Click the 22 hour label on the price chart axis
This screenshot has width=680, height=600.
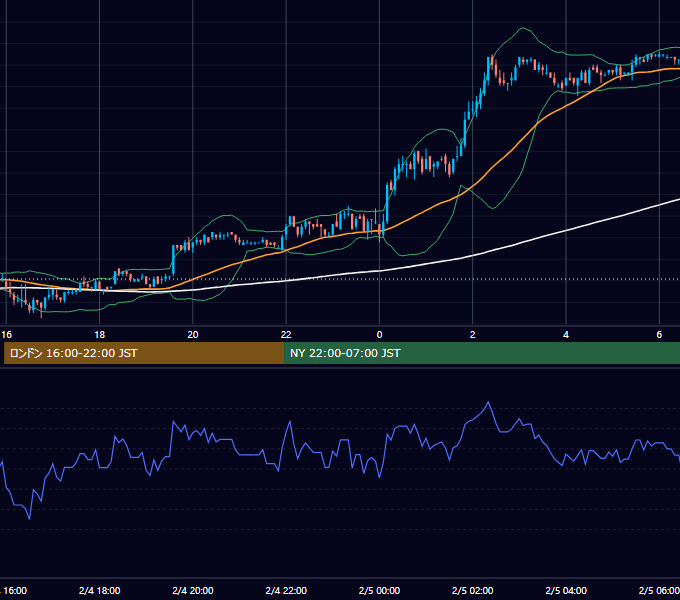[286, 335]
